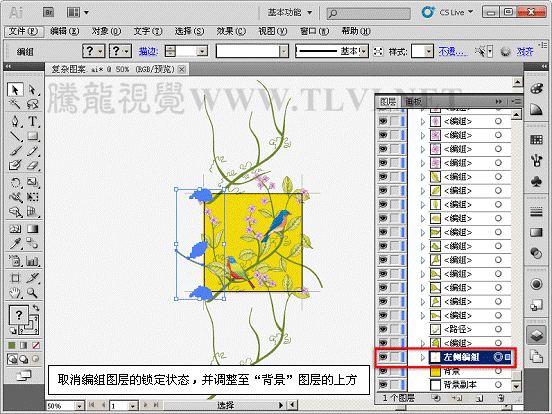Open the Arrange Documents icon
Viewport: 552px width, 414px height.
pyautogui.click(x=77, y=12)
